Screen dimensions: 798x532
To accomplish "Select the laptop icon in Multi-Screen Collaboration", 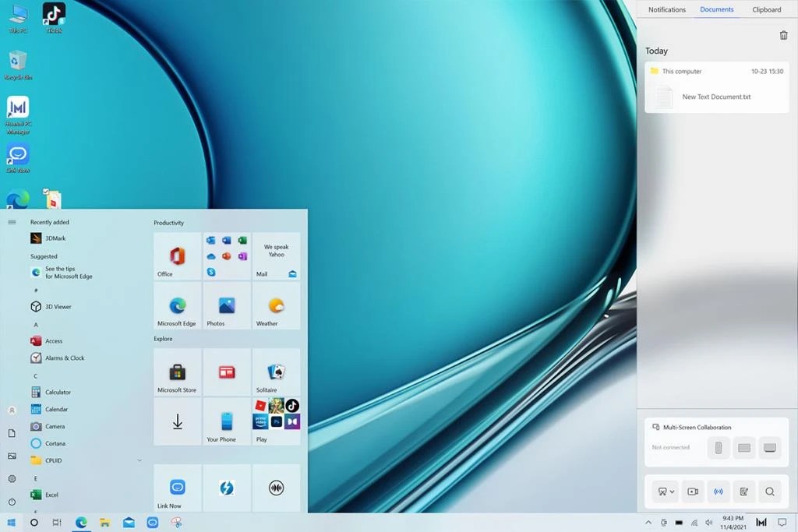I will tap(770, 447).
